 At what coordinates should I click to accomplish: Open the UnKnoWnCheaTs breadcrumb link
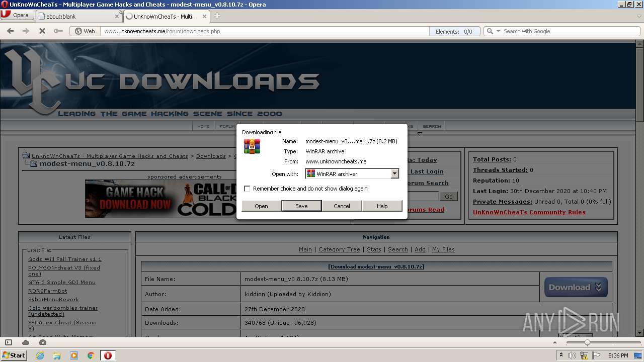110,156
